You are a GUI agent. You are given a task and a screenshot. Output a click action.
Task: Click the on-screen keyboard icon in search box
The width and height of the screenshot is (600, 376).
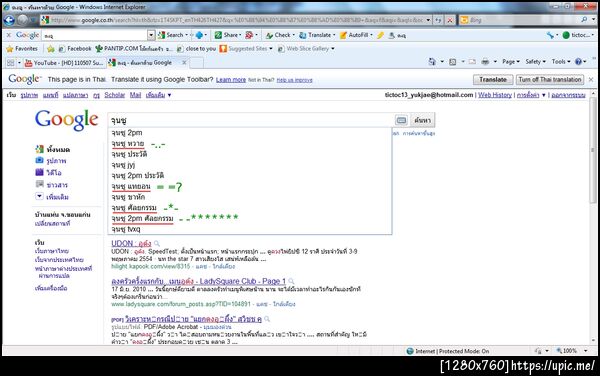coord(401,120)
